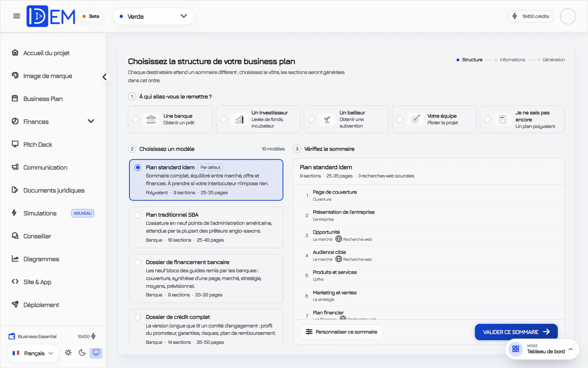Click the user avatar circle
Screen dimensions: 588x368
click(568, 16)
